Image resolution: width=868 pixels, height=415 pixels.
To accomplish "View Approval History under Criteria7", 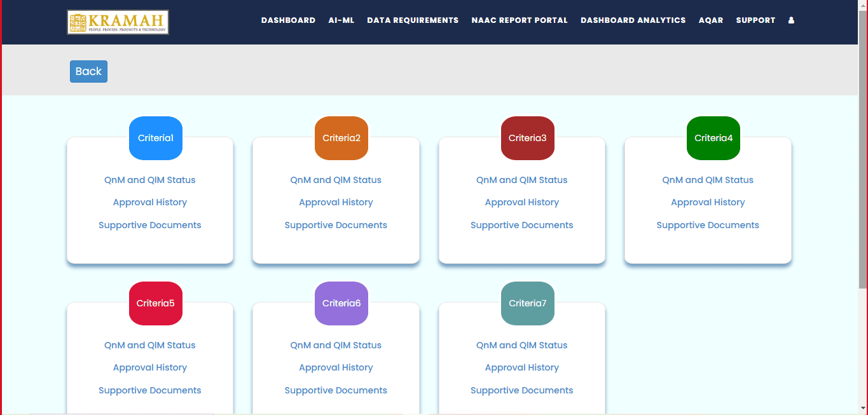I will (522, 367).
